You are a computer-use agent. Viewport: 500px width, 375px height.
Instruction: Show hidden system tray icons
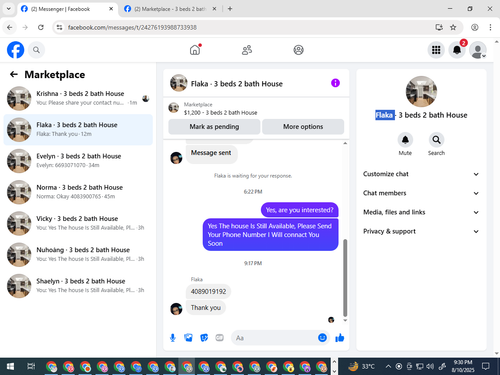click(x=388, y=367)
